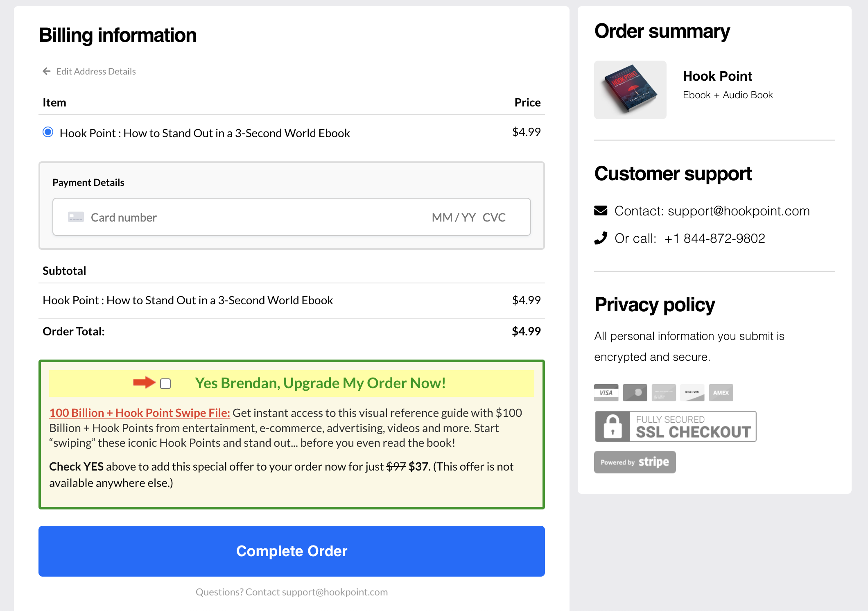
Task: Click the Powered by Stripe badge
Action: point(635,462)
